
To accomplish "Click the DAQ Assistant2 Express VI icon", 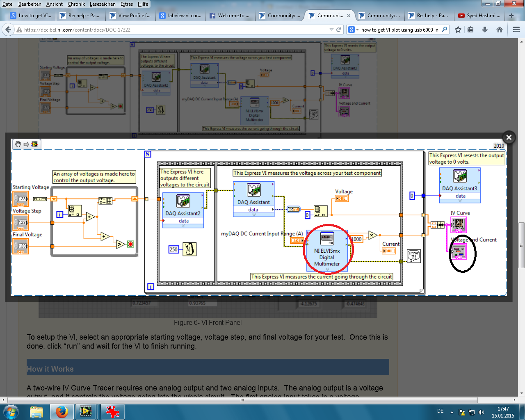I will point(183,201).
